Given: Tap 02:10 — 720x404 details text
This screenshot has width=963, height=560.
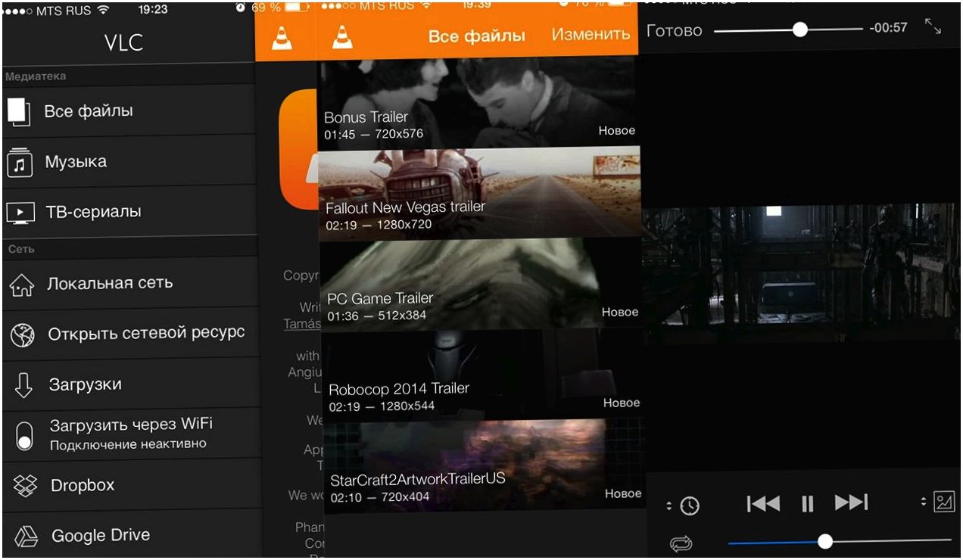Looking at the screenshot, I should pyautogui.click(x=380, y=497).
